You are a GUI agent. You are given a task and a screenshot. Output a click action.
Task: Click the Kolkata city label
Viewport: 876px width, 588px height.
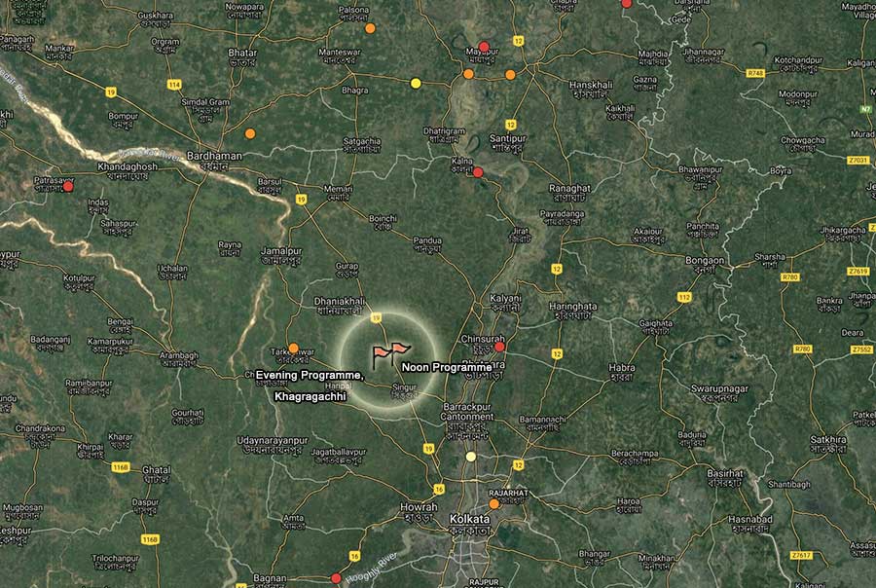point(470,519)
